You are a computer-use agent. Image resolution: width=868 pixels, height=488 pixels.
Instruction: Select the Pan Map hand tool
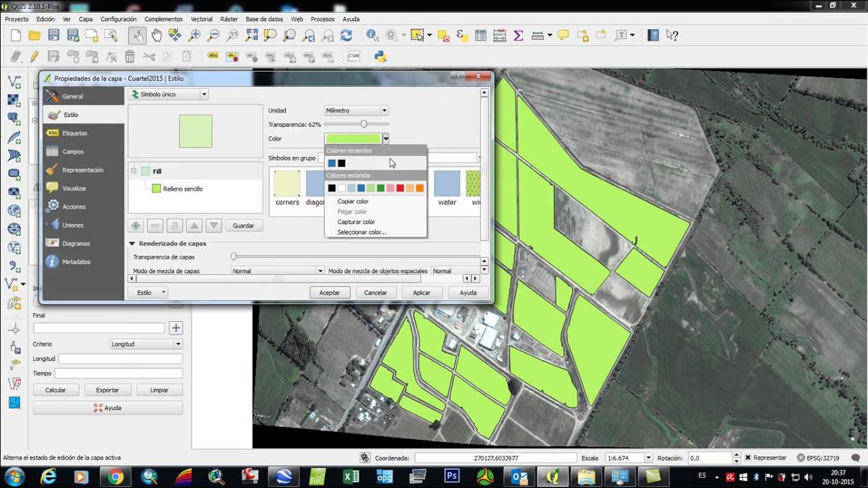(x=156, y=35)
